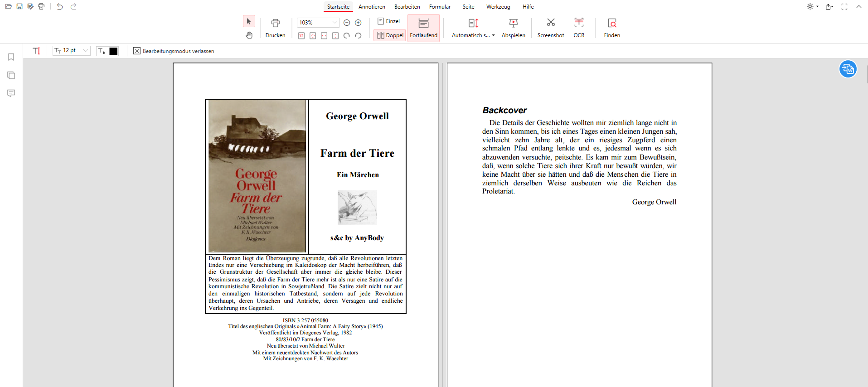Click the title 'Farm der Tiere'
Screen dimensions: 868x387
click(x=357, y=153)
